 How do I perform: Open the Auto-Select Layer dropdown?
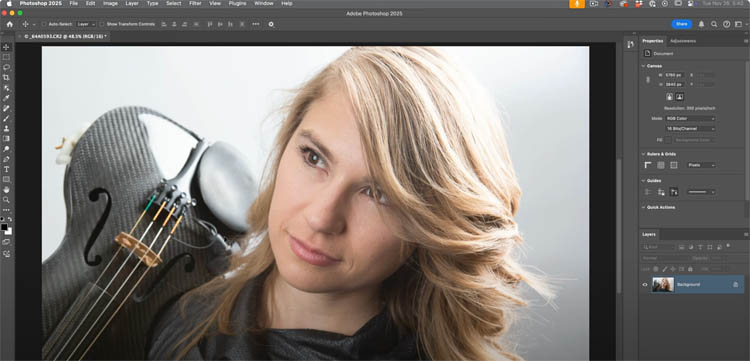pos(86,24)
